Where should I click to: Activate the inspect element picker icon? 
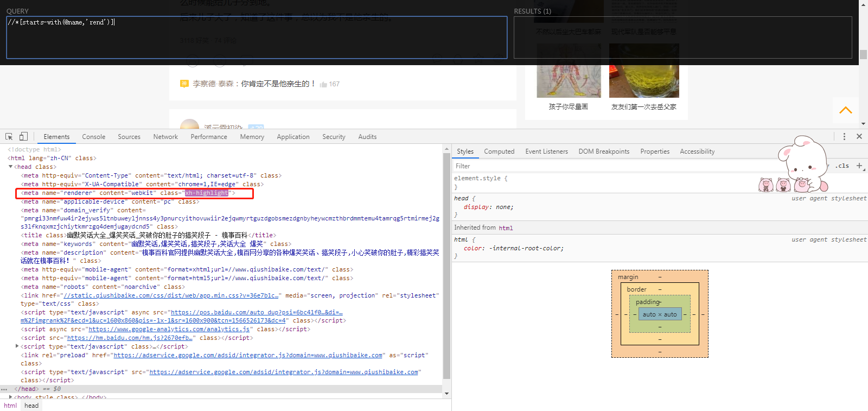pos(9,137)
